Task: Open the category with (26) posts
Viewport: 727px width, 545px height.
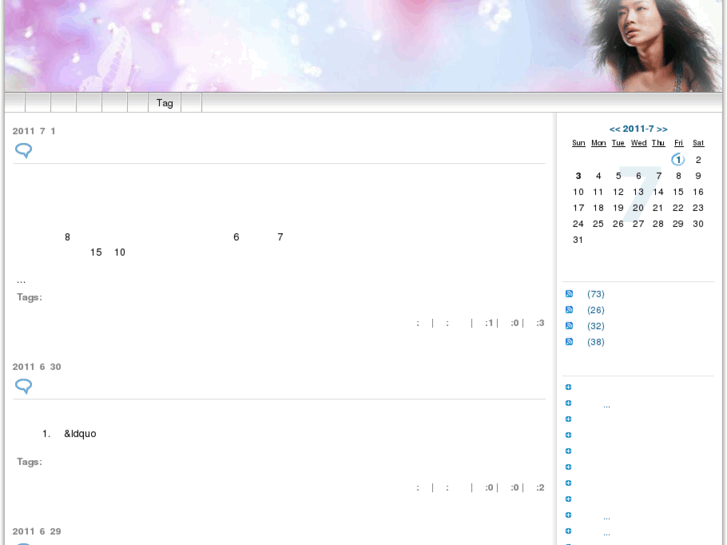Action: click(x=596, y=310)
